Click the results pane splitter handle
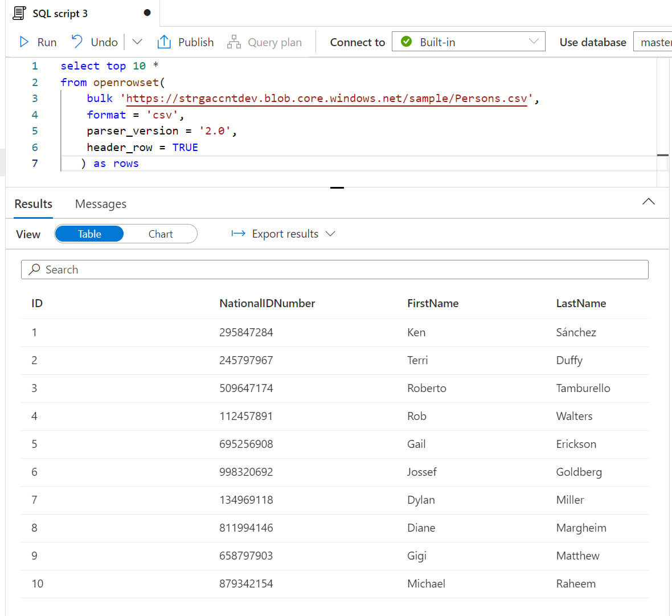 point(337,187)
